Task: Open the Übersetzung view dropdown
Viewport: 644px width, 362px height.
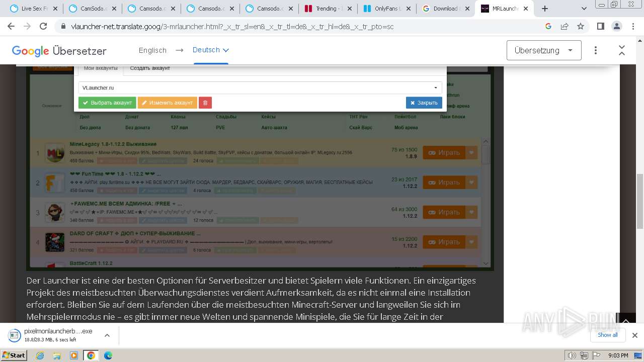Action: tap(544, 50)
